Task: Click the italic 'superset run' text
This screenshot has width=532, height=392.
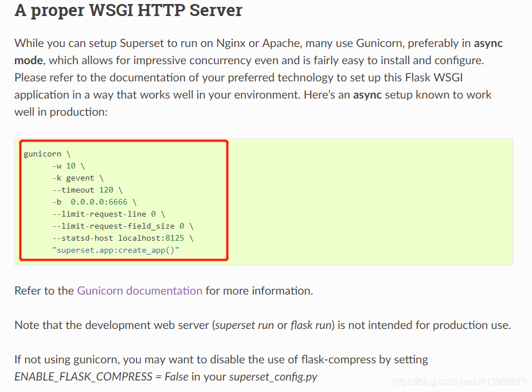Action: point(244,325)
